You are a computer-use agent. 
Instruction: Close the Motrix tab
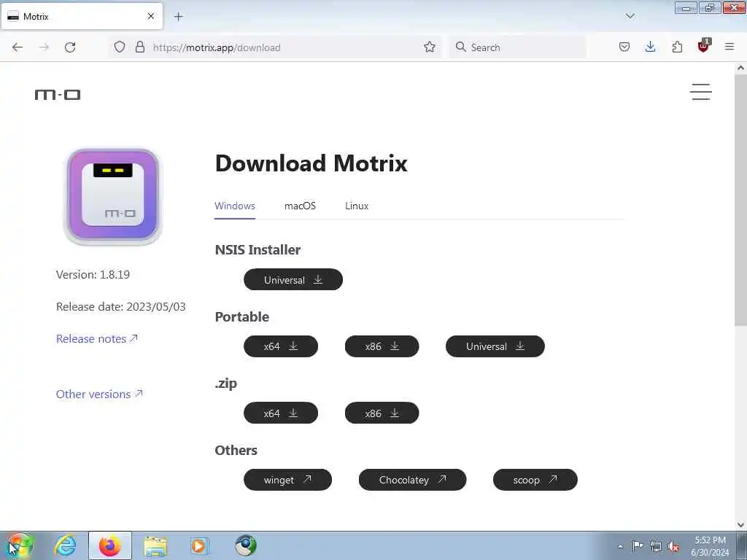150,16
